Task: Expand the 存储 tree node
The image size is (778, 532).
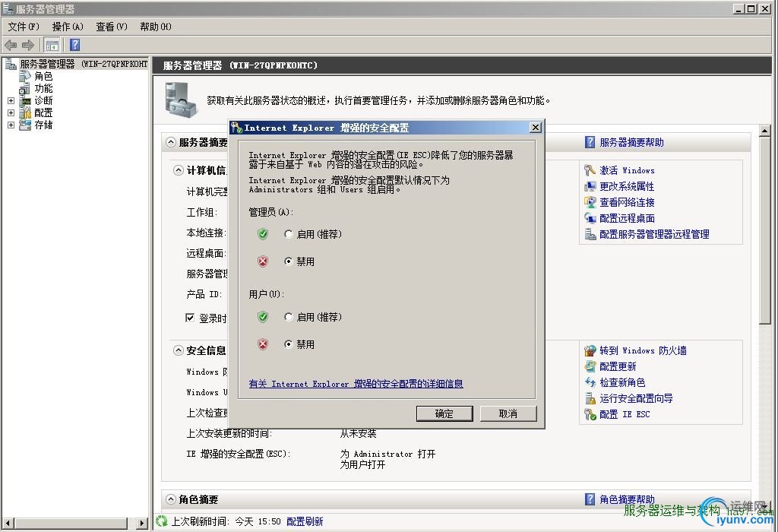Action: [x=11, y=125]
